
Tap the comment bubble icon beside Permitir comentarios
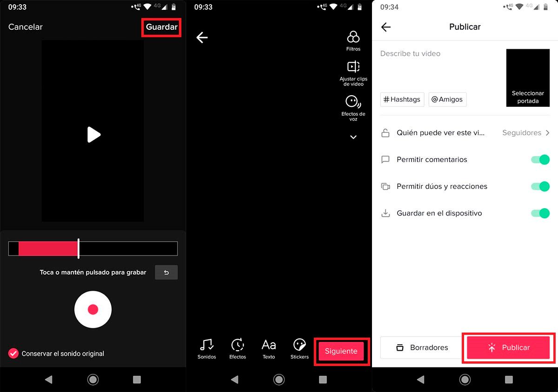[x=385, y=160]
